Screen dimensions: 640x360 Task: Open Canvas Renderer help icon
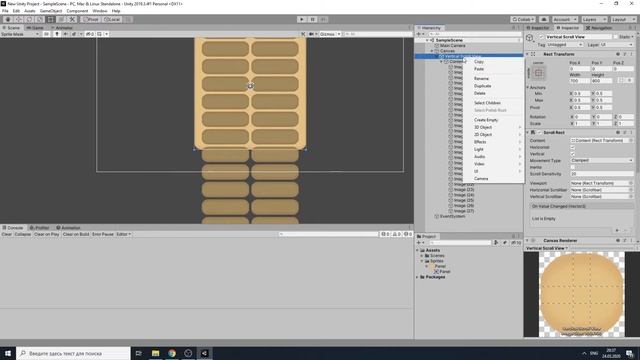(x=618, y=240)
